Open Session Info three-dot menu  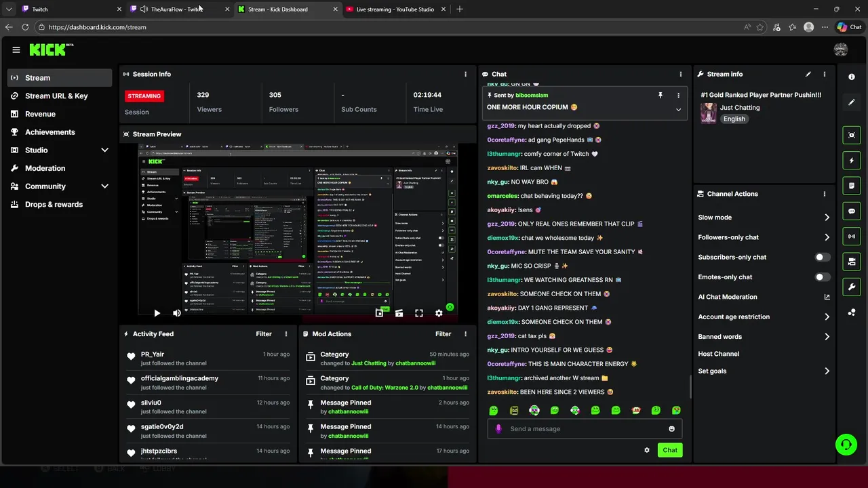click(x=465, y=74)
